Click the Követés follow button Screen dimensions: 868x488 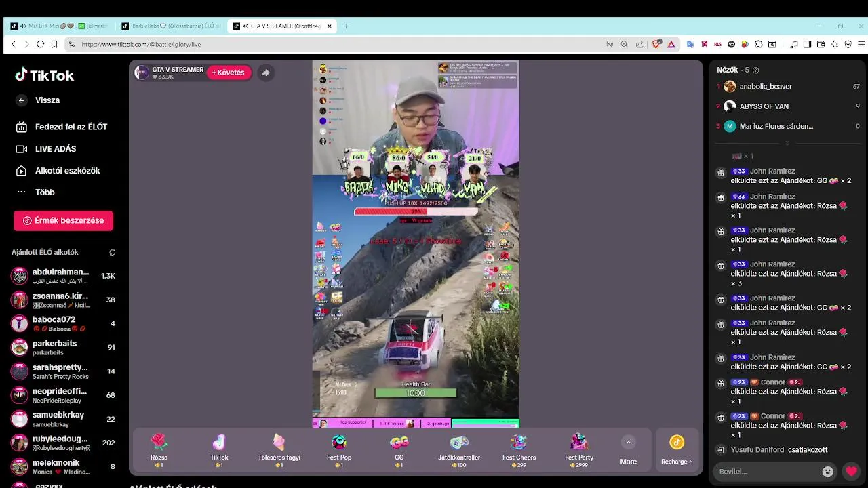pyautogui.click(x=229, y=73)
